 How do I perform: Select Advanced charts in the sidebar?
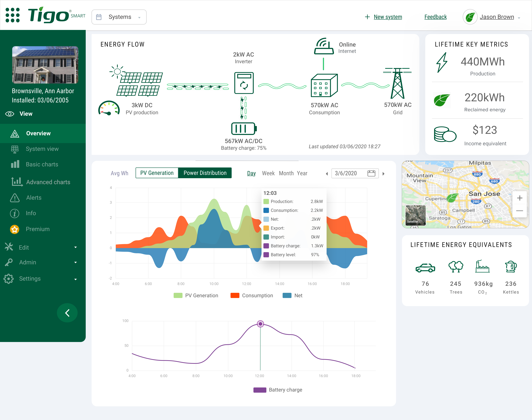tap(48, 182)
